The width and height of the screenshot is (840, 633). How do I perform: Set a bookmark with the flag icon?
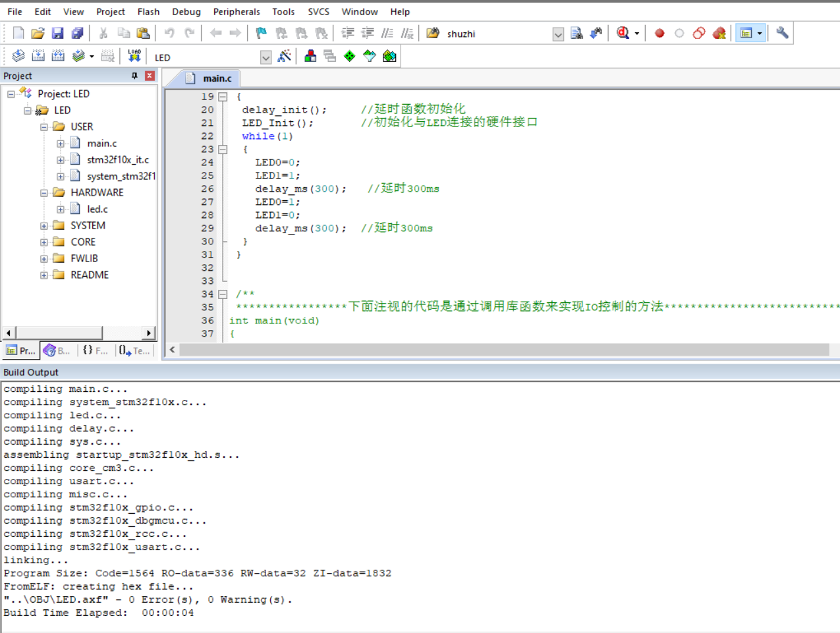coord(262,33)
